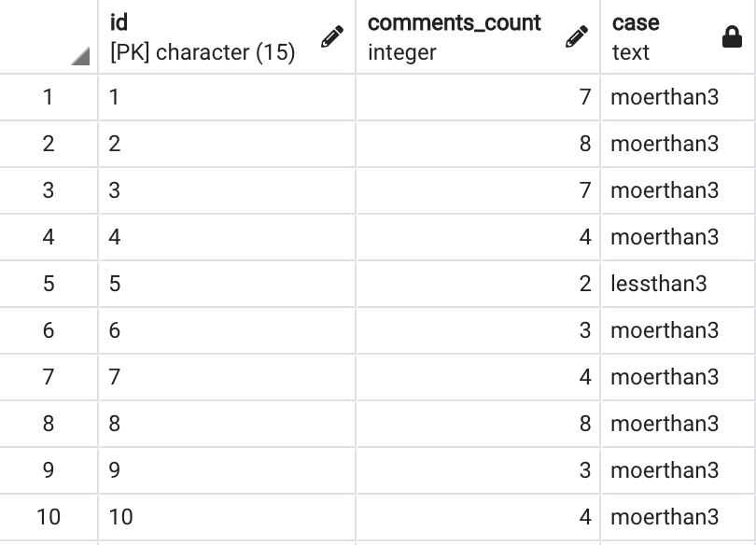The height and width of the screenshot is (545, 756).
Task: Click comments_count cell in row 6
Action: pos(478,330)
